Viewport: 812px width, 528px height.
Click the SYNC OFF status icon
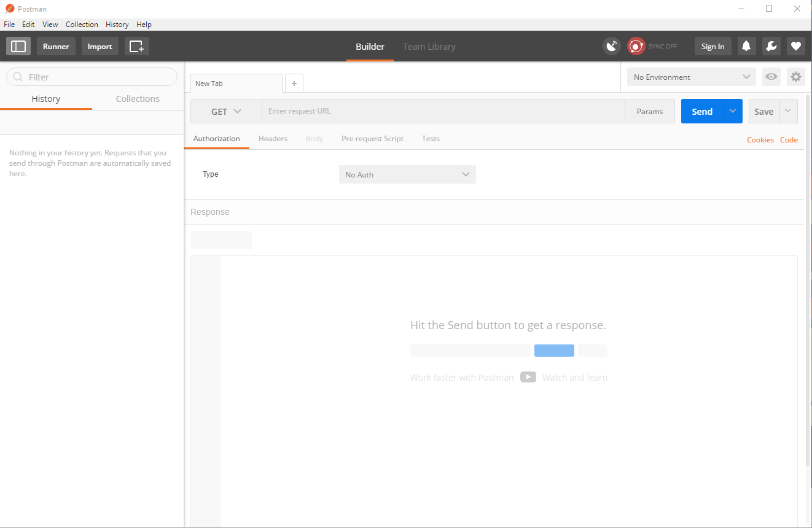(x=636, y=46)
